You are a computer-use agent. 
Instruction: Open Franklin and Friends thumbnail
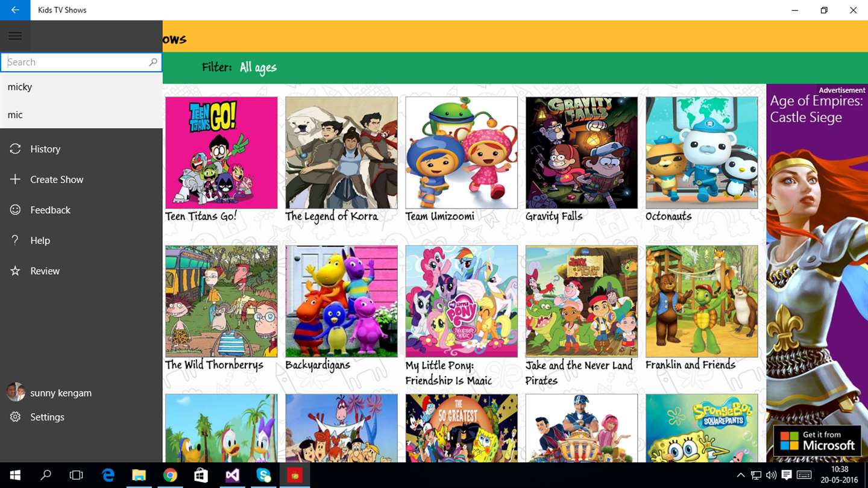tap(702, 301)
